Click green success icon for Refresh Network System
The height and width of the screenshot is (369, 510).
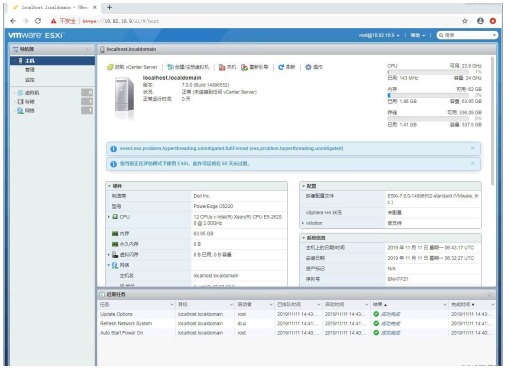click(376, 323)
